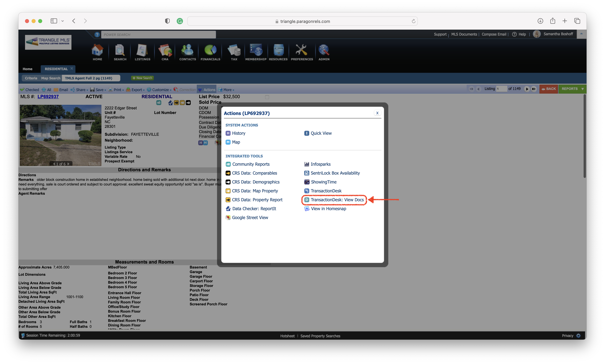Tick the checkbox beside List Price

click(x=267, y=97)
